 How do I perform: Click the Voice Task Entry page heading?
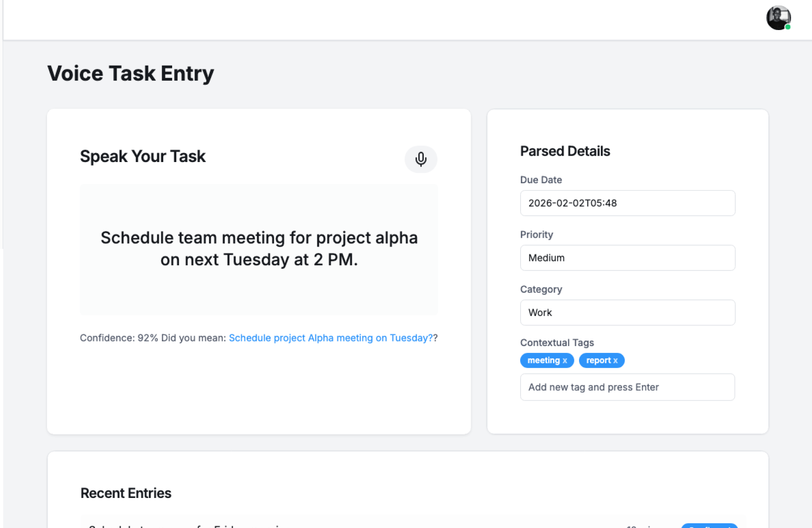click(x=131, y=74)
